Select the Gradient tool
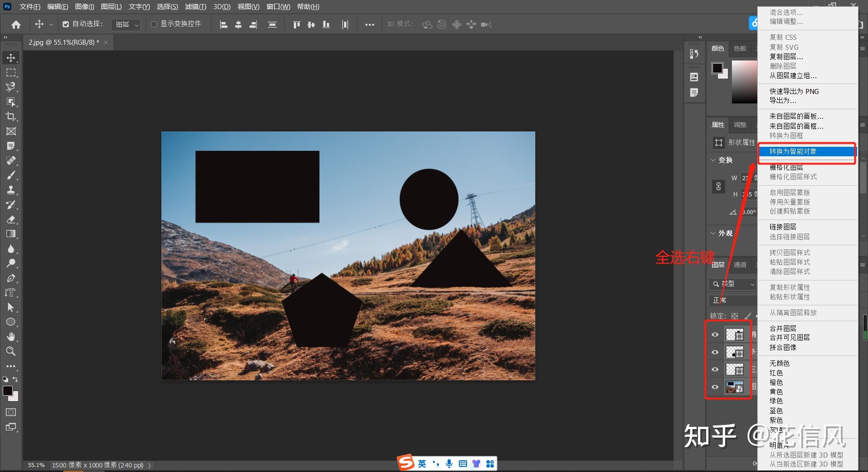The width and height of the screenshot is (868, 472). (x=11, y=234)
